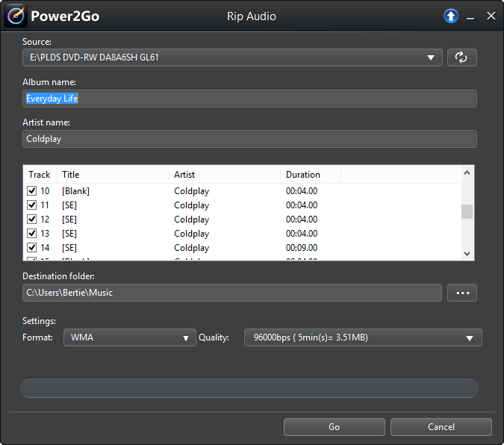Sort by the Track column header
The height and width of the screenshot is (445, 504).
(x=40, y=175)
